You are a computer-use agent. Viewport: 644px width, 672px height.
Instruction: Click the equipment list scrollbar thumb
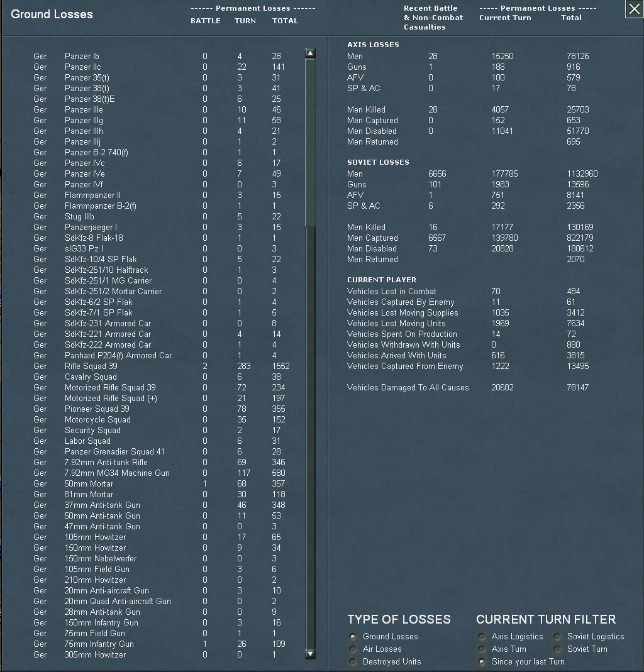click(310, 143)
